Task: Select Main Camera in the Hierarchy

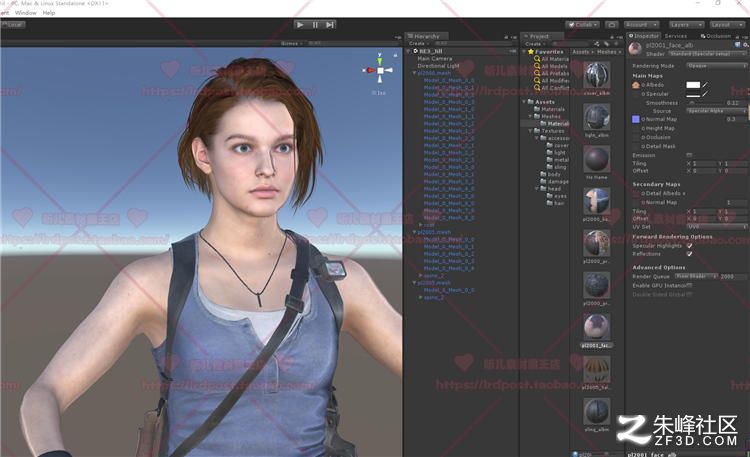Action: [x=434, y=58]
